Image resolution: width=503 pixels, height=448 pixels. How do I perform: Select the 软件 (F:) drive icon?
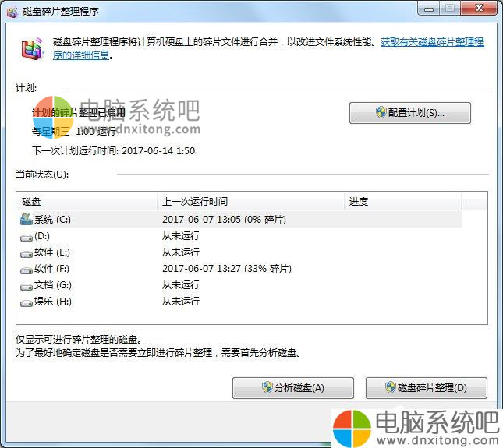click(x=27, y=269)
